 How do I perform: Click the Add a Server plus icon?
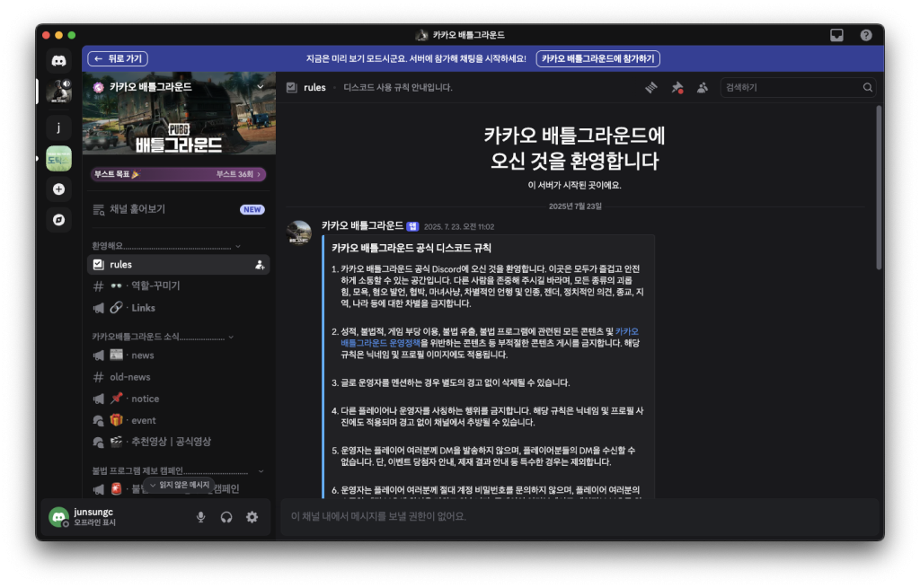(x=58, y=189)
